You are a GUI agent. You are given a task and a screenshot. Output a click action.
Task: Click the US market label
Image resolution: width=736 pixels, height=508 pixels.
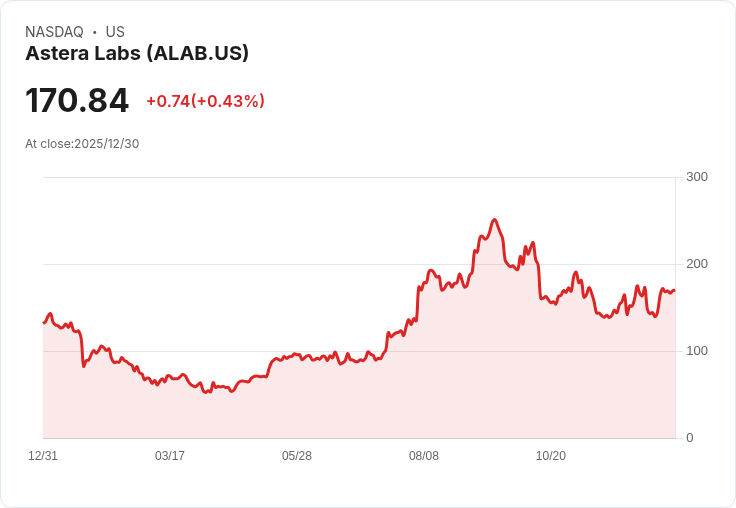tap(115, 32)
